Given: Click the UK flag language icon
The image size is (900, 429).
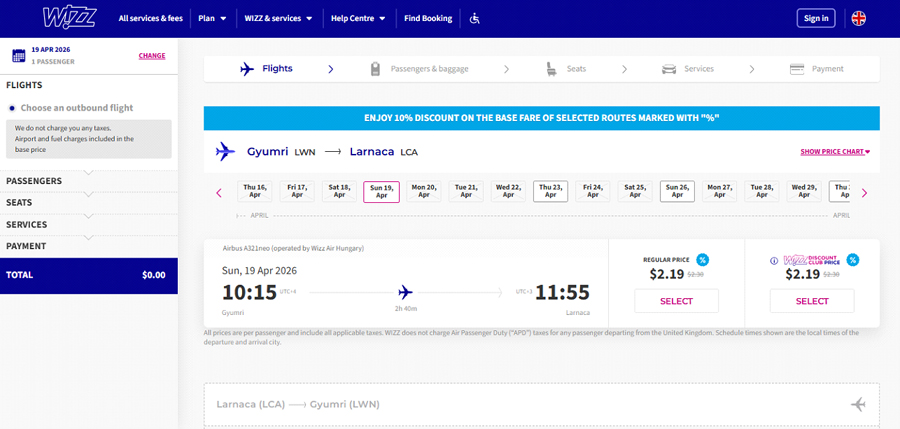Looking at the screenshot, I should click(858, 18).
